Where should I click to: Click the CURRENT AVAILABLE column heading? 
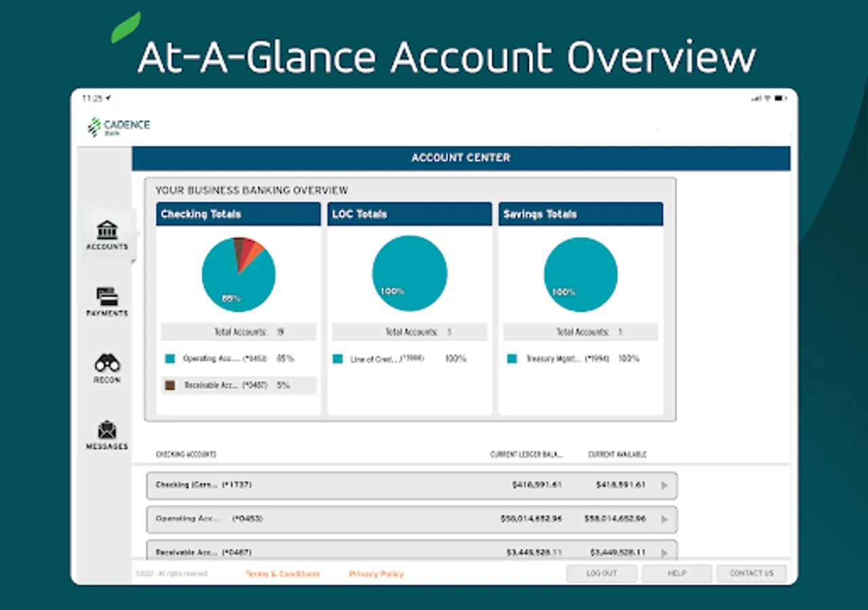coord(617,455)
